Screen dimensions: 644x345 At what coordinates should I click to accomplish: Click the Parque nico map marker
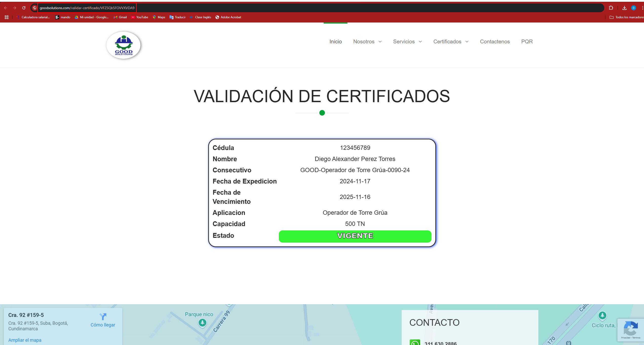pyautogui.click(x=202, y=323)
